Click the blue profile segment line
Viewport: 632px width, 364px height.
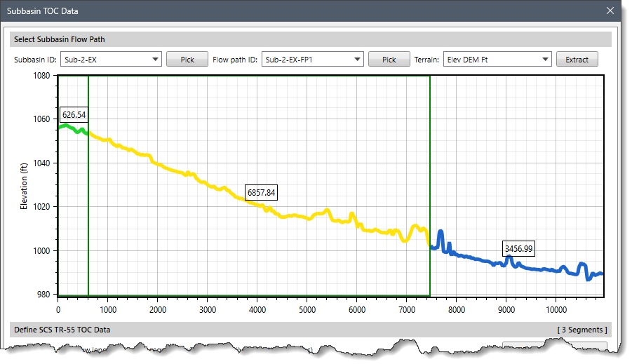point(491,260)
